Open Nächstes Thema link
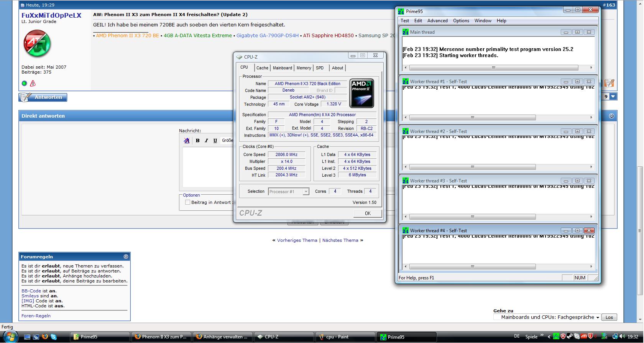The height and width of the screenshot is (343, 644). [340, 240]
